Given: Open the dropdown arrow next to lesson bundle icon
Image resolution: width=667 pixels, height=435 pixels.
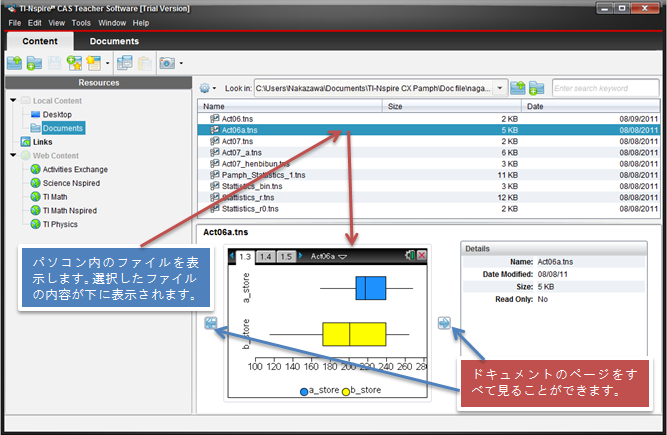Looking at the screenshot, I should click(108, 63).
